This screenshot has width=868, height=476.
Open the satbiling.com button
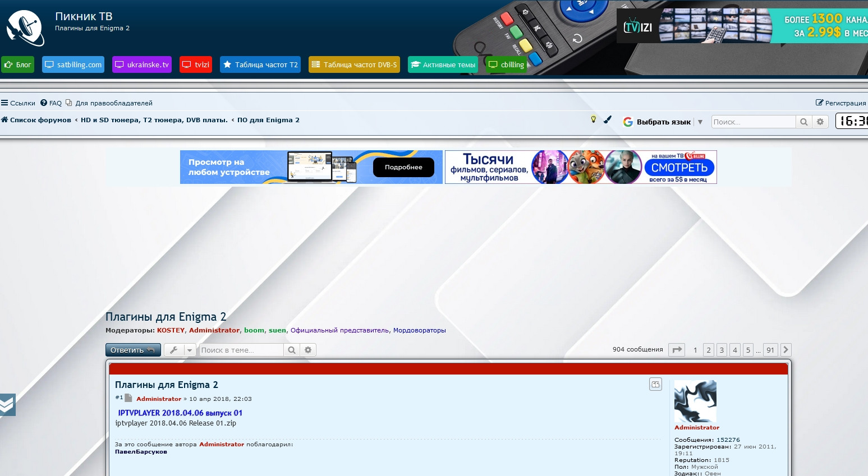click(x=74, y=64)
